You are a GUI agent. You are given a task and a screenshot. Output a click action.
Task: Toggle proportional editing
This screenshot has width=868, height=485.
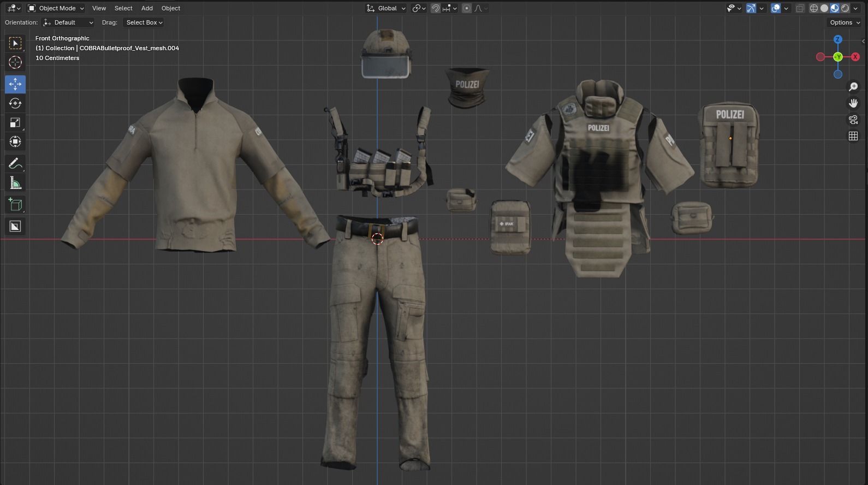467,8
